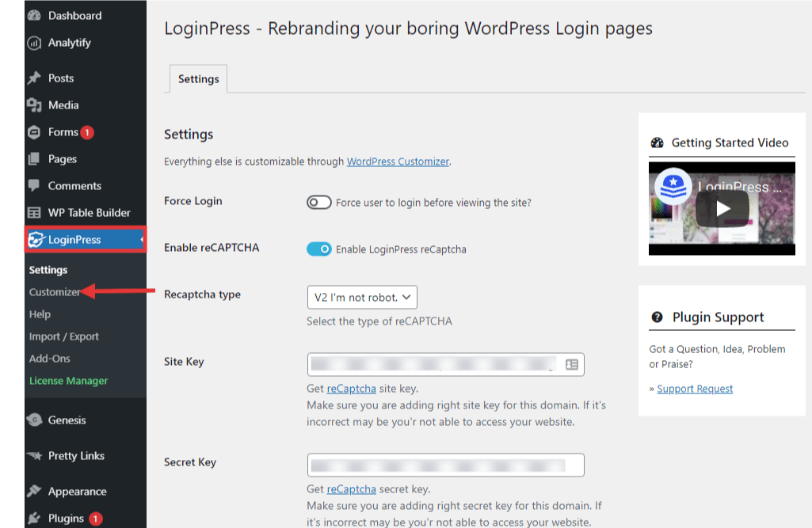812x528 pixels.
Task: Switch to the Settings tab
Action: (198, 79)
